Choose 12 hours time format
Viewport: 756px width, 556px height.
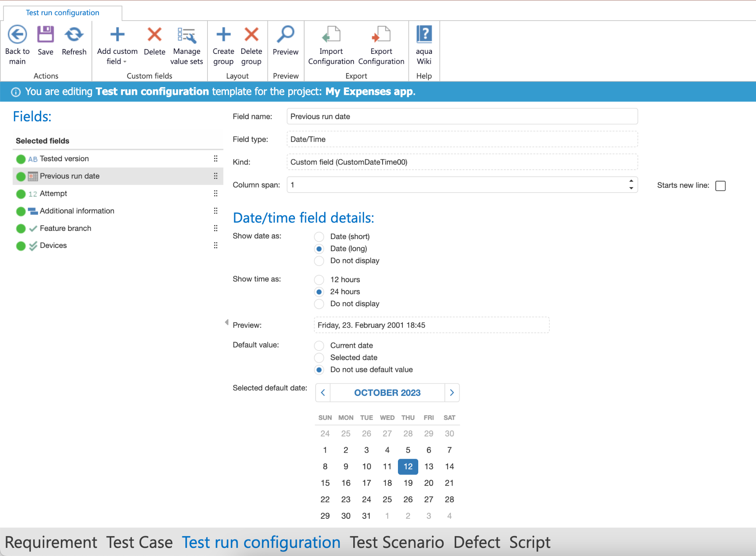tap(319, 280)
